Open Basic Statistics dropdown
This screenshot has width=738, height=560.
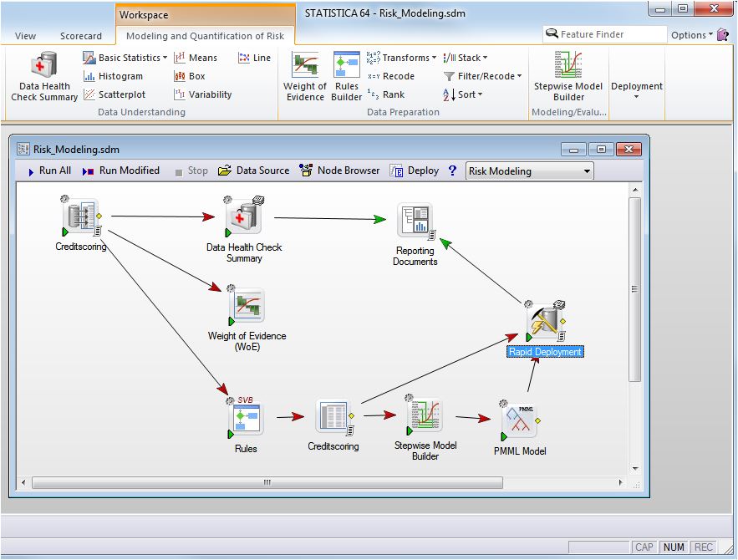click(125, 58)
